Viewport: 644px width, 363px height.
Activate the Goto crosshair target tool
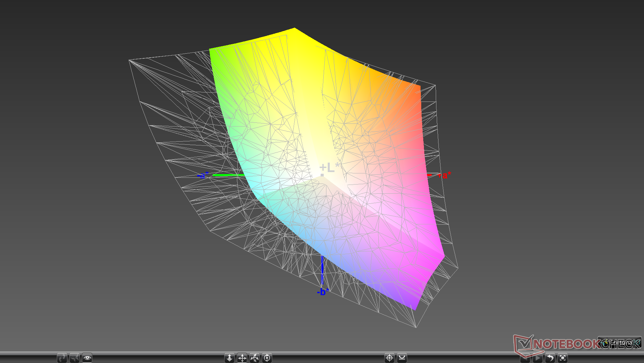390,358
